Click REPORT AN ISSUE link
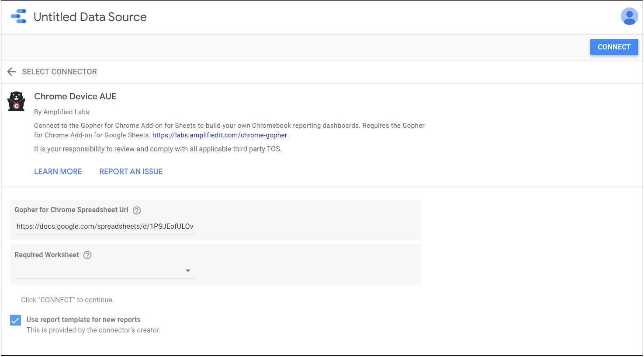644x357 pixels. click(131, 171)
